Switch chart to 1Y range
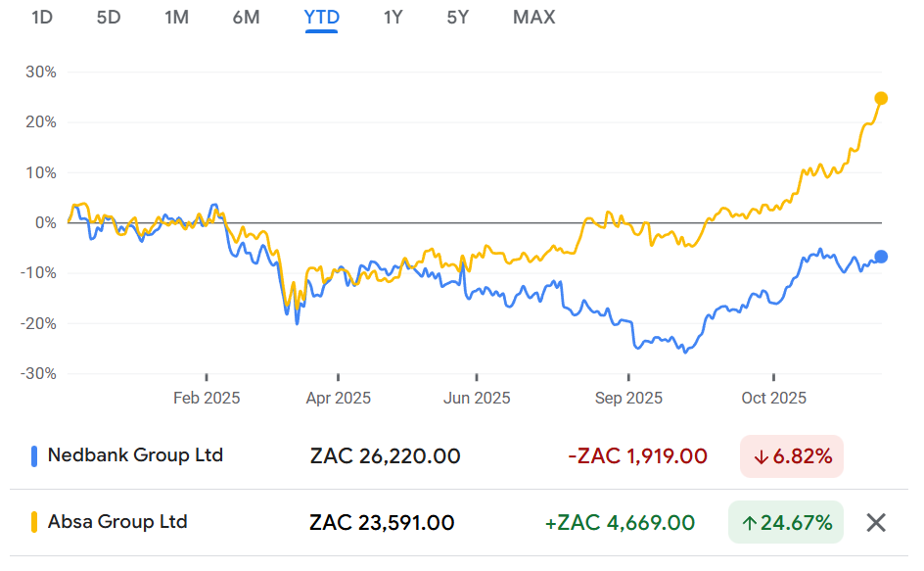Screen dimensions: 924x571 tap(393, 17)
